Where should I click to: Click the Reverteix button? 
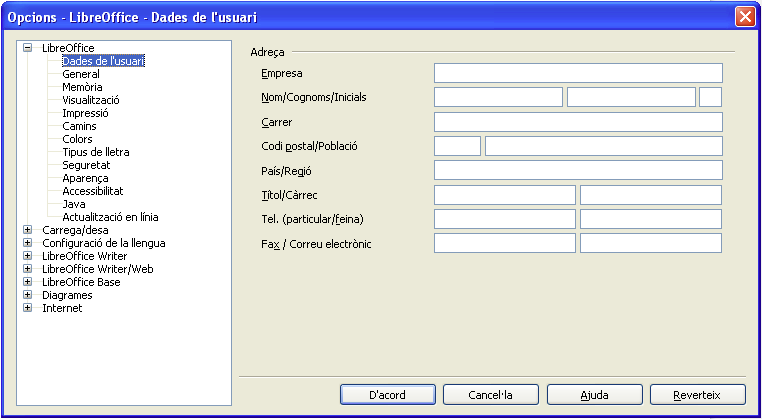coord(697,395)
